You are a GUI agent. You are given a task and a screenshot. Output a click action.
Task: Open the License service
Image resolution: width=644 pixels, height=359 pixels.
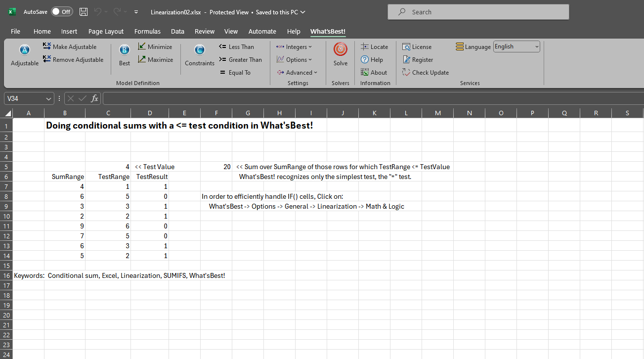[x=417, y=46]
